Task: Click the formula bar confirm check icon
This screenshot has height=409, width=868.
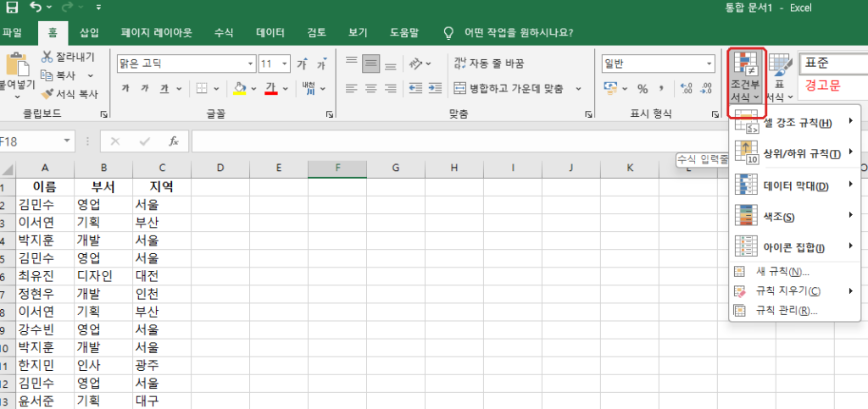Action: click(x=145, y=141)
